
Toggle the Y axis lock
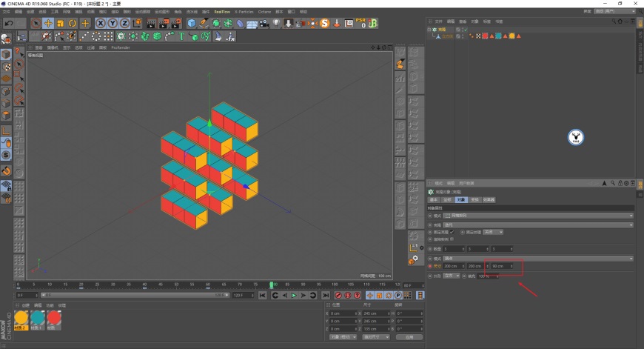113,24
